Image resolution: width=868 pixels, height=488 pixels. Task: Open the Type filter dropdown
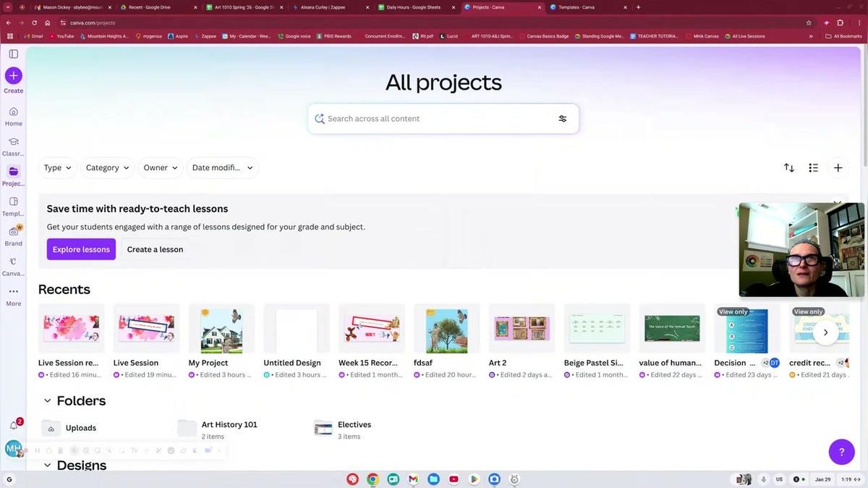tap(58, 168)
